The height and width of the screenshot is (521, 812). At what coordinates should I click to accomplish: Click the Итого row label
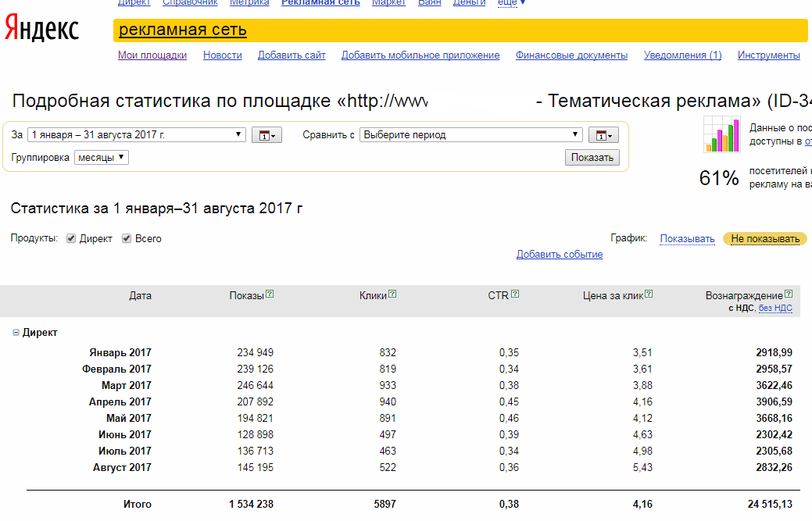[138, 505]
